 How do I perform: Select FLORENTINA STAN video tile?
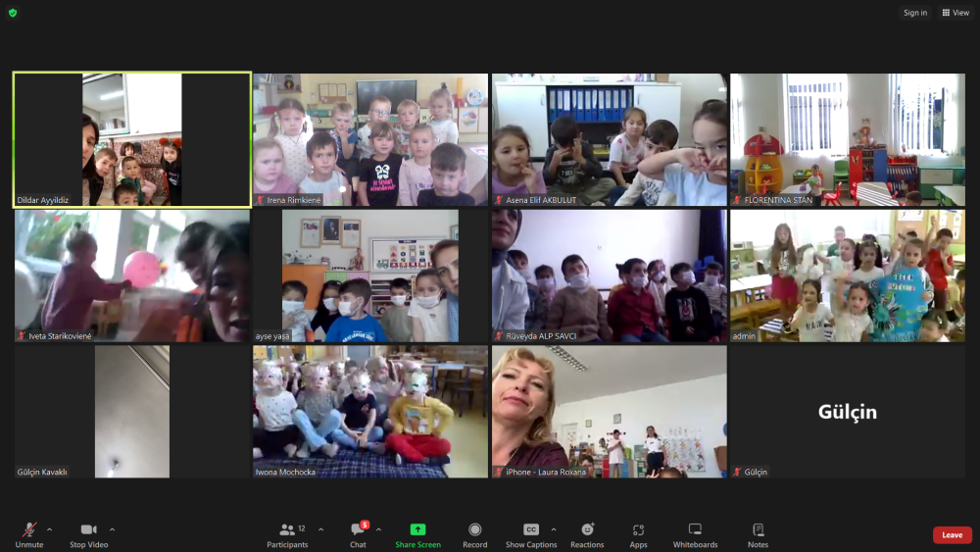point(848,139)
